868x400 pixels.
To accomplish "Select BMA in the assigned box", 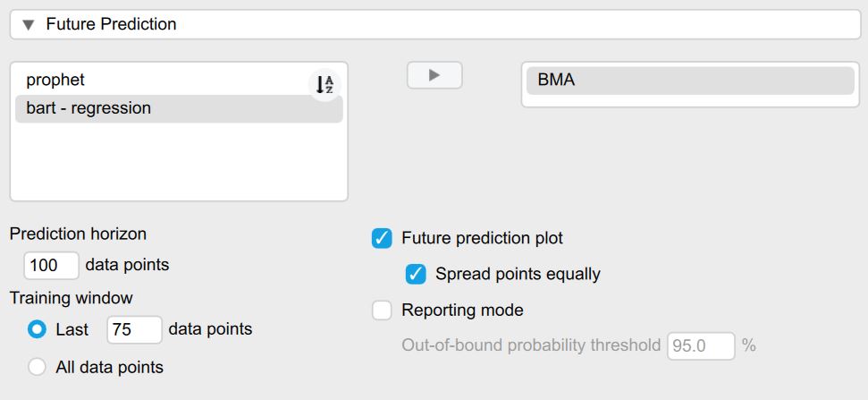I will [556, 81].
